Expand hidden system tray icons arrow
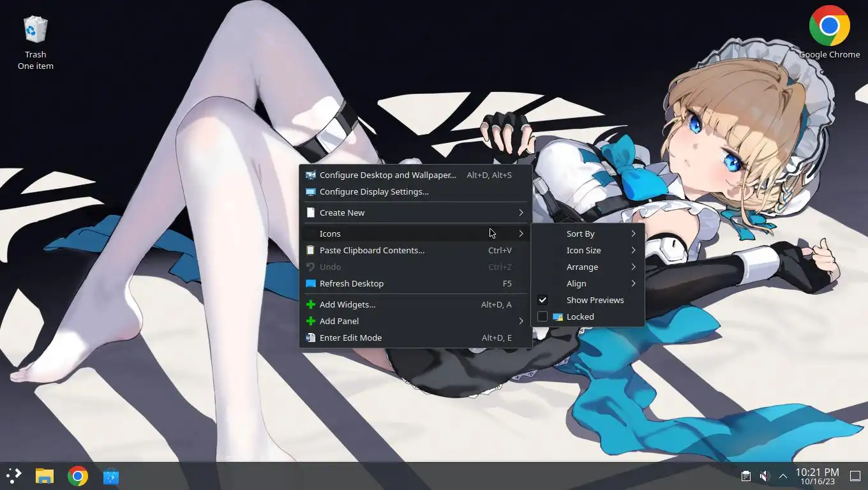Viewport: 868px width, 490px height. pyautogui.click(x=783, y=476)
